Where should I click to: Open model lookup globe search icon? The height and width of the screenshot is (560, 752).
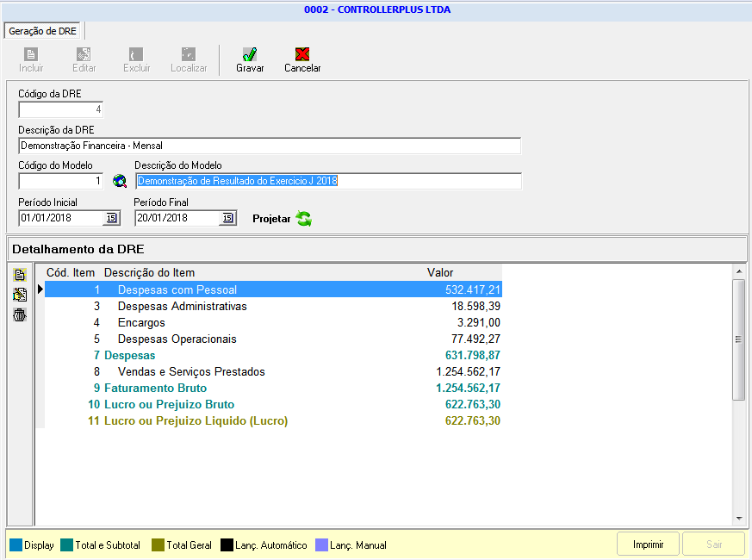tap(120, 181)
